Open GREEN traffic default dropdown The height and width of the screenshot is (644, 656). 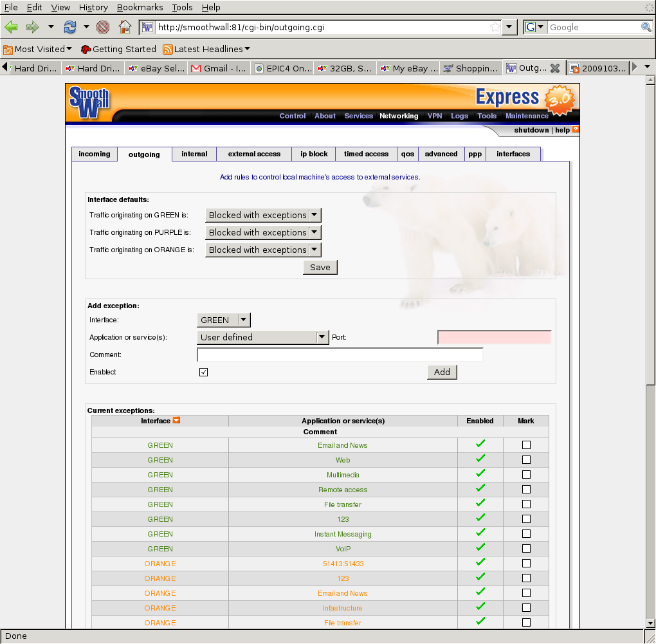(262, 215)
